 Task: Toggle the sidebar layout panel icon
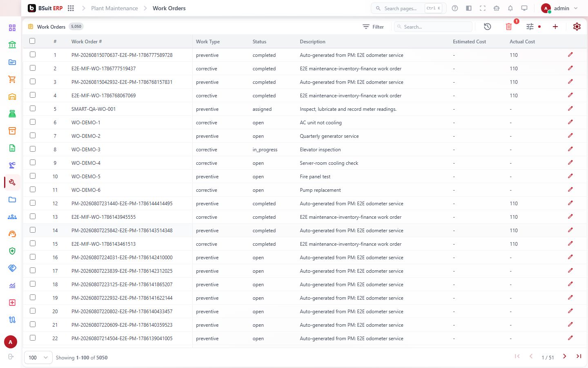click(469, 8)
